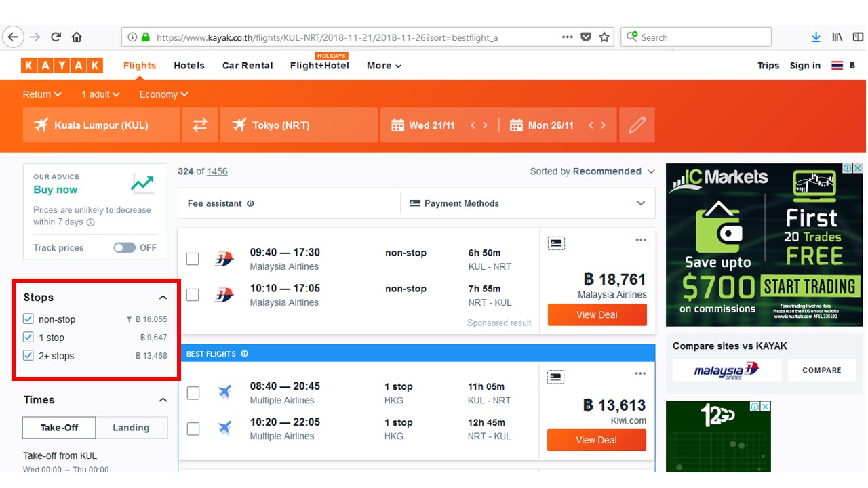This screenshot has height=488, width=868.
Task: Open the Hotels tab
Action: (189, 66)
